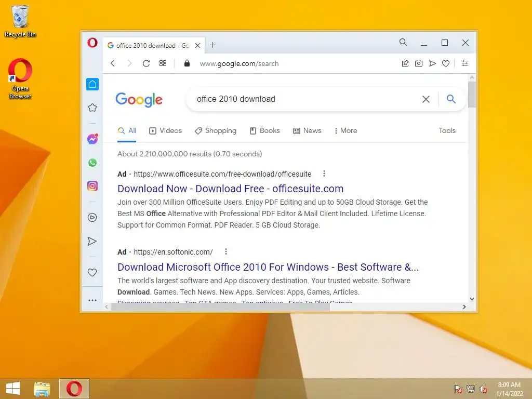Open the bookmarks star in sidebar
Screen dimensions: 532x399
pos(92,108)
